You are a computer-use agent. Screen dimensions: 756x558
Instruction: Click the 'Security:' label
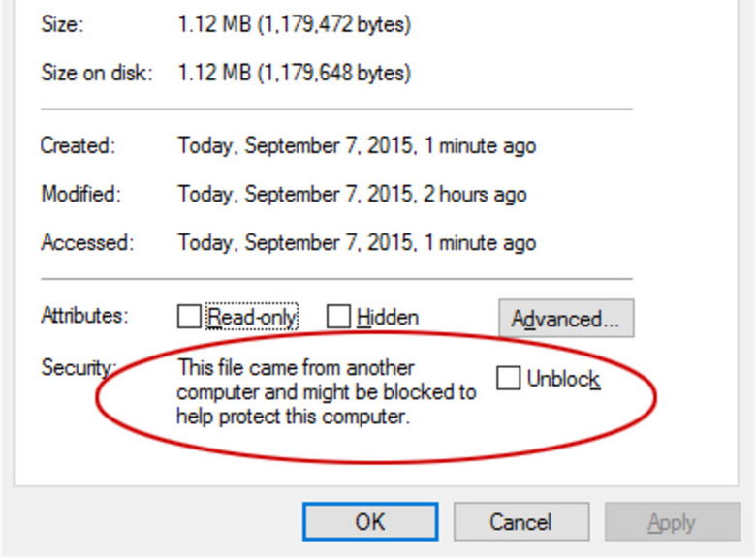[78, 368]
